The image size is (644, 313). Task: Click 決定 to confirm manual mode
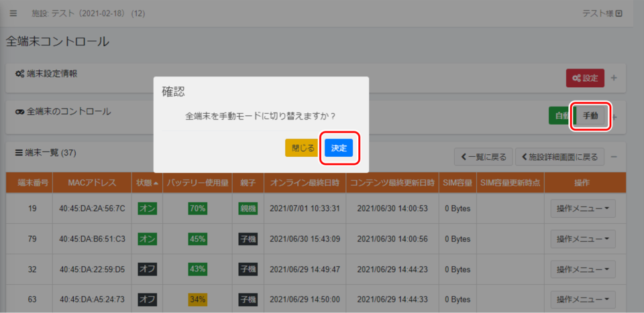coord(339,148)
